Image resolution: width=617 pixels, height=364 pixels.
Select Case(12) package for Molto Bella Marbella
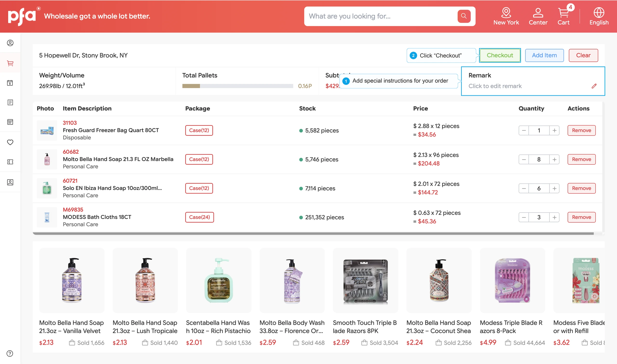[199, 159]
